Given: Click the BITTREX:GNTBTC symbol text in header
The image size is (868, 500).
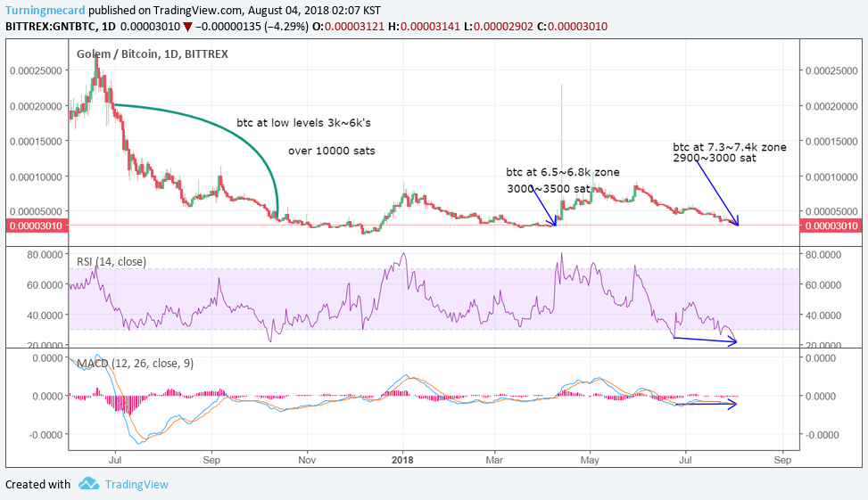Looking at the screenshot, I should click(52, 27).
